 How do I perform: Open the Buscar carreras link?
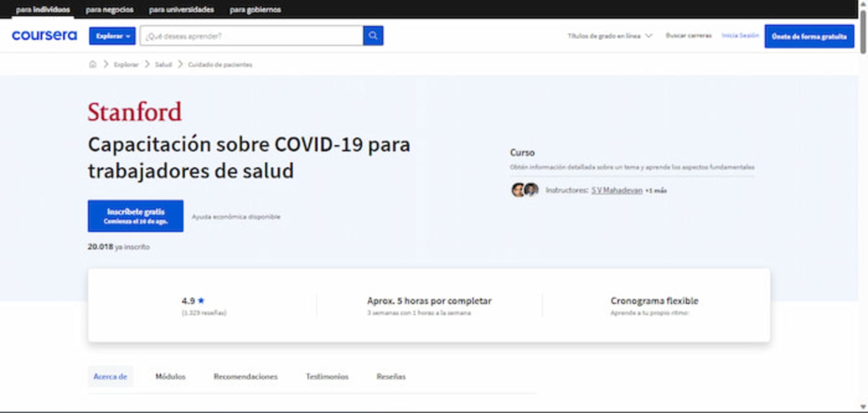[688, 35]
